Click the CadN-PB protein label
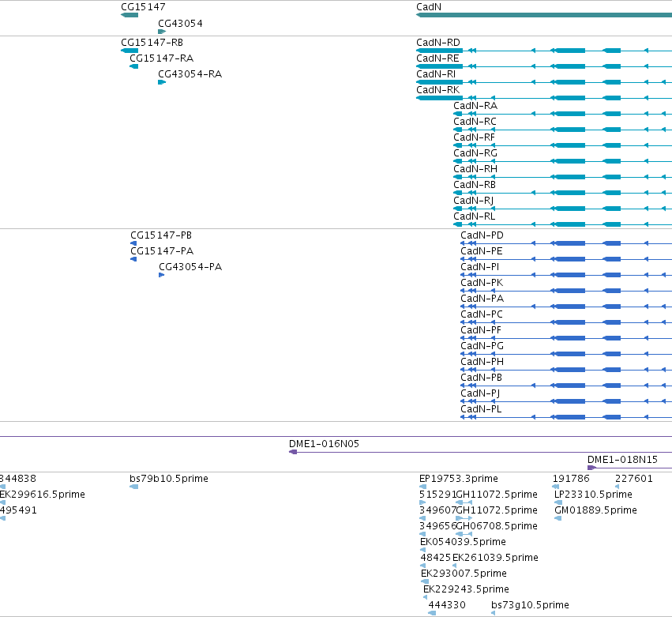The image size is (672, 617). click(x=481, y=378)
